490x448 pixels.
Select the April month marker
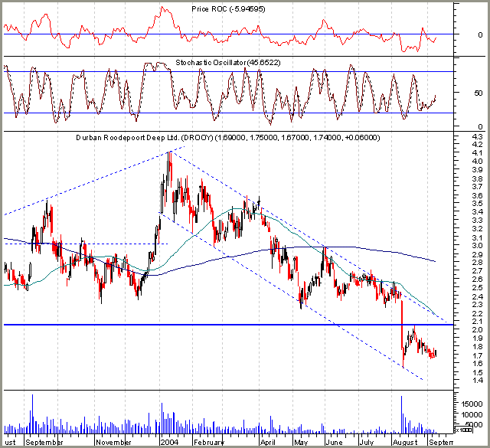coord(268,443)
